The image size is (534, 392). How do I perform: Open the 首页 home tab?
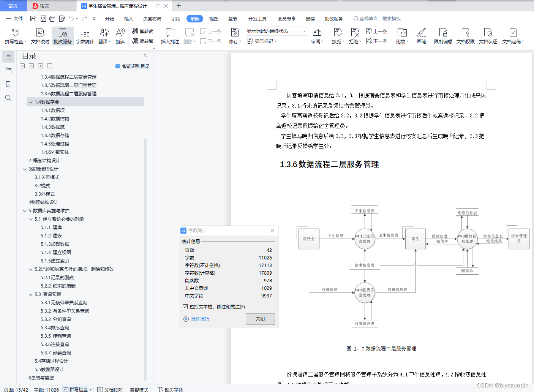pyautogui.click(x=13, y=6)
